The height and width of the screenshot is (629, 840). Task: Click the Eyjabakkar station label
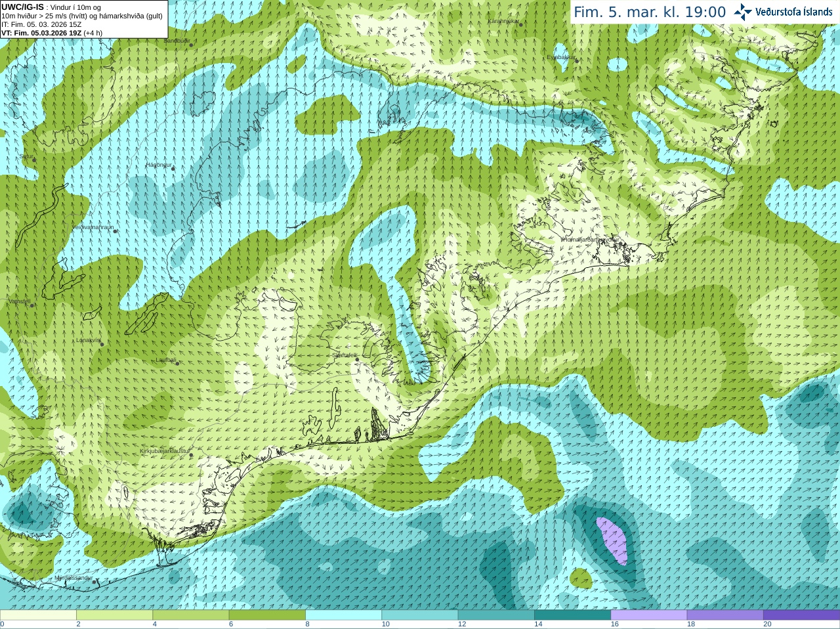pyautogui.click(x=561, y=57)
